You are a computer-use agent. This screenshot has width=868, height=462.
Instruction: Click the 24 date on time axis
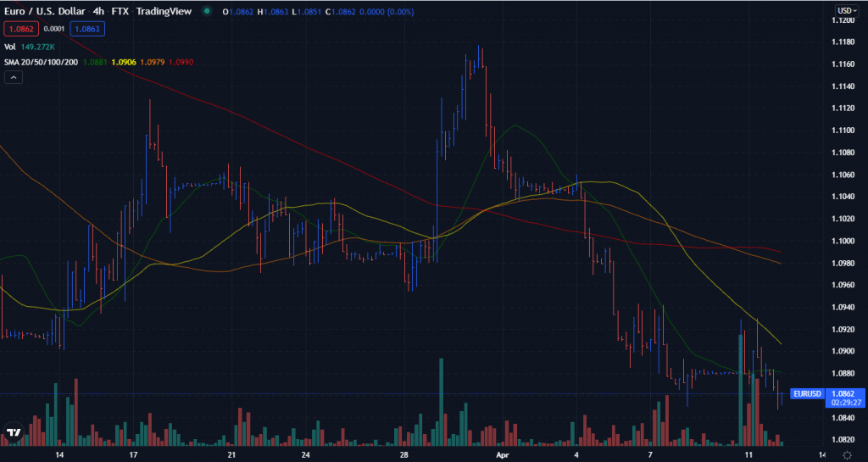pyautogui.click(x=305, y=455)
